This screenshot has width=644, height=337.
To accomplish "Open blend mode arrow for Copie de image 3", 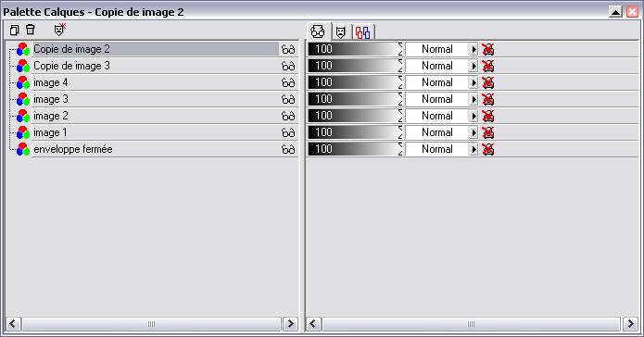I will tap(474, 66).
